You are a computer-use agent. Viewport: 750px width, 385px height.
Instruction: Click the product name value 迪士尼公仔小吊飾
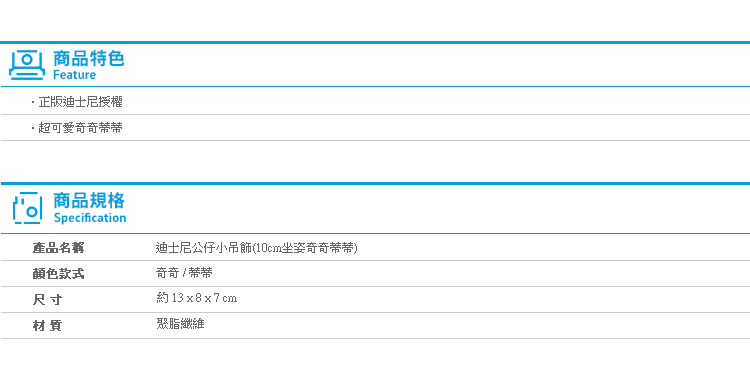pyautogui.click(x=256, y=248)
